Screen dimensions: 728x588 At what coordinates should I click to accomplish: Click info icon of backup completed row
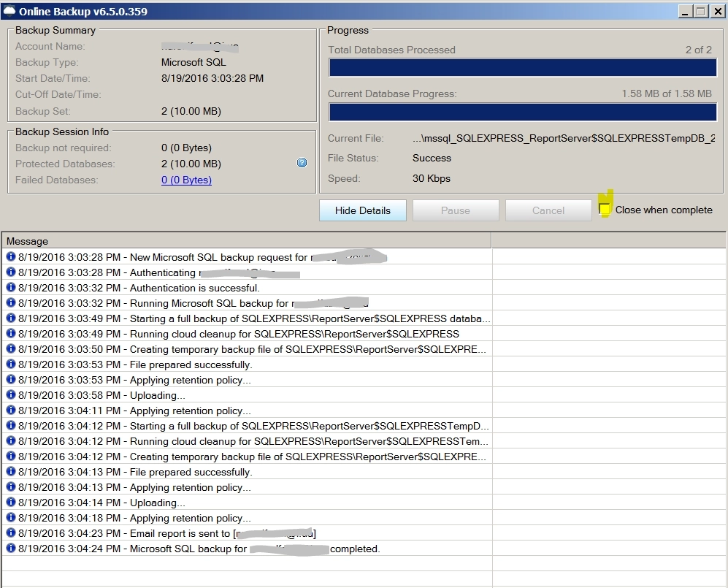[x=11, y=548]
